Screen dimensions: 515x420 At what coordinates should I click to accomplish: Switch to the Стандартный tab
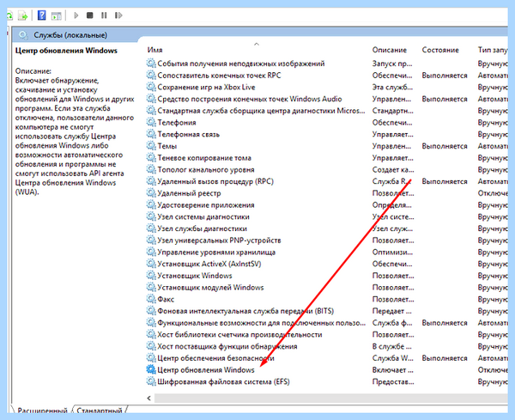[x=100, y=411]
